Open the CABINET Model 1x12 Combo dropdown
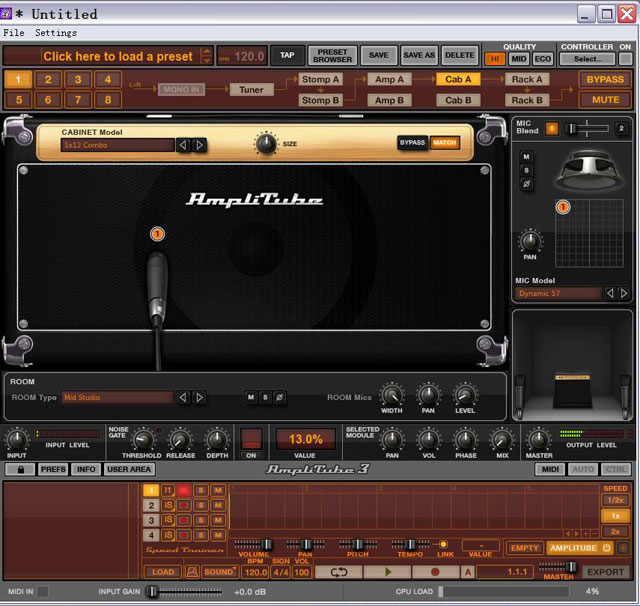The image size is (640, 606). 117,145
